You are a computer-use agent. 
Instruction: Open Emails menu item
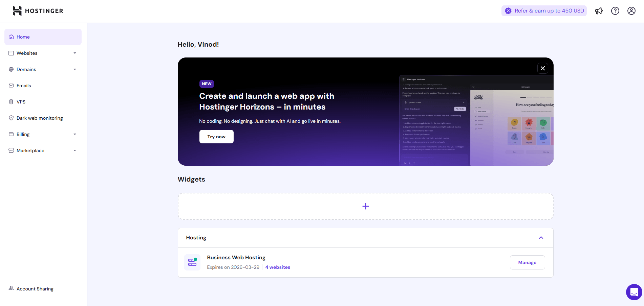click(43, 86)
